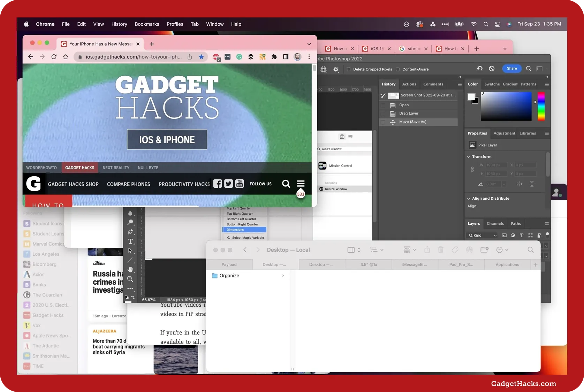Click the Finder AirDrop icon
This screenshot has width=584, height=392.
(470, 250)
